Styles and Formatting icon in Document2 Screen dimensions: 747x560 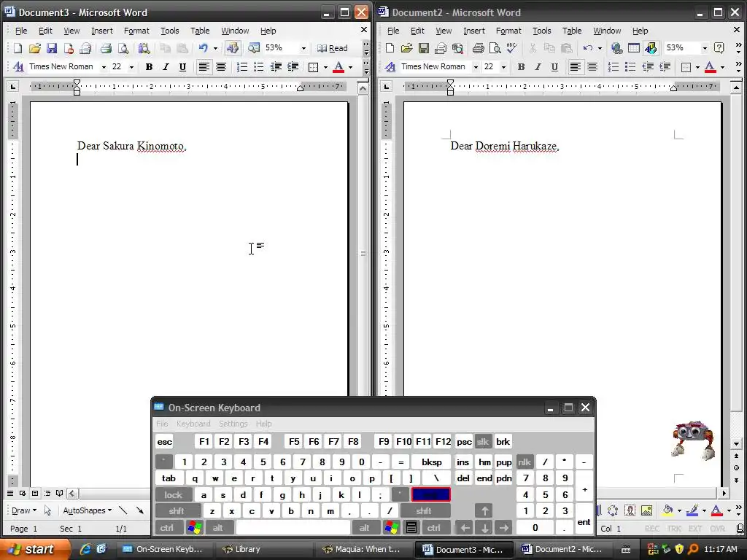click(390, 67)
